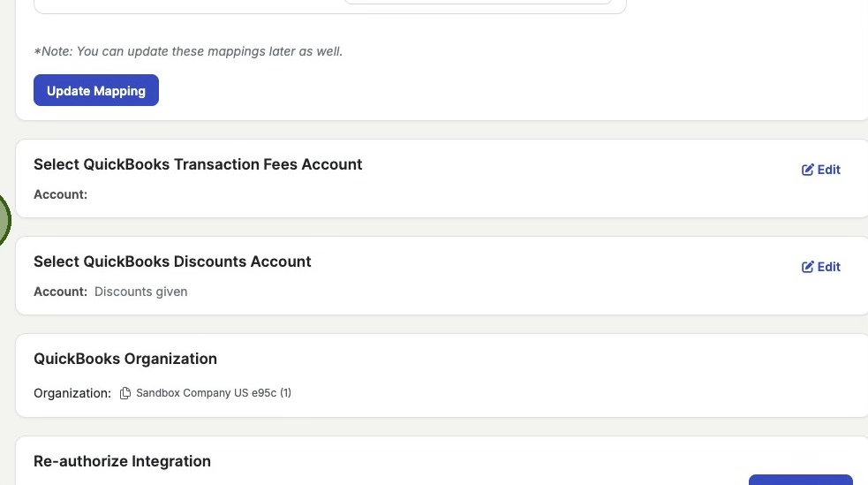Edit the Transaction Fees Account text link

tap(829, 170)
